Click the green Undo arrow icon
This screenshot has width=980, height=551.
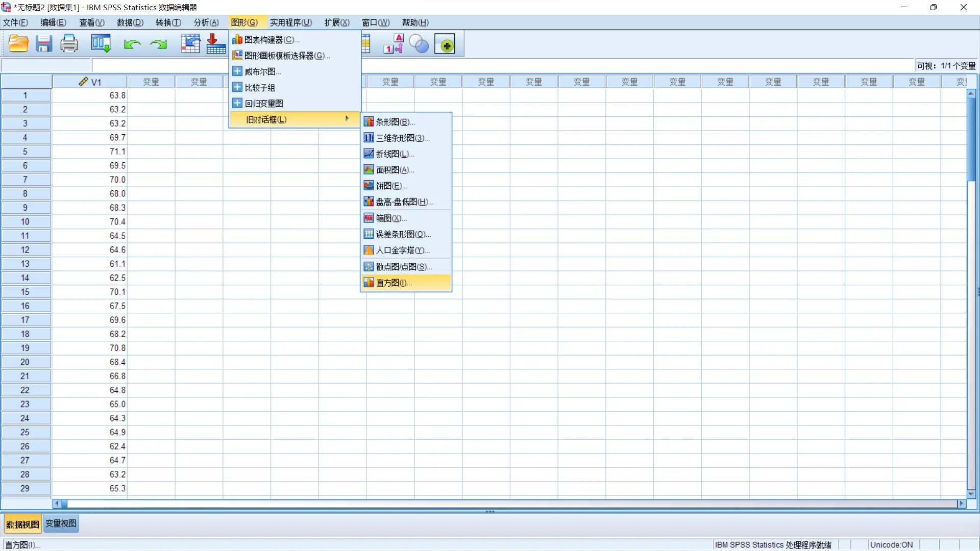point(132,45)
